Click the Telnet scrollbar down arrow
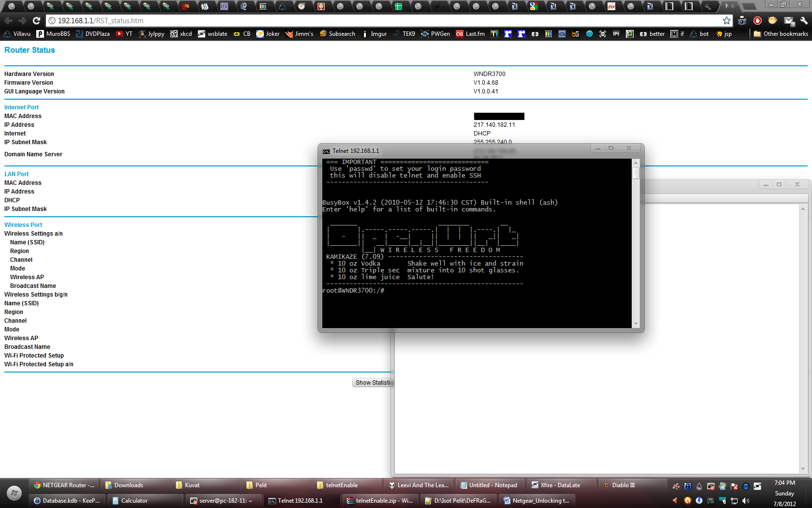Viewport: 812px width, 508px height. [636, 324]
